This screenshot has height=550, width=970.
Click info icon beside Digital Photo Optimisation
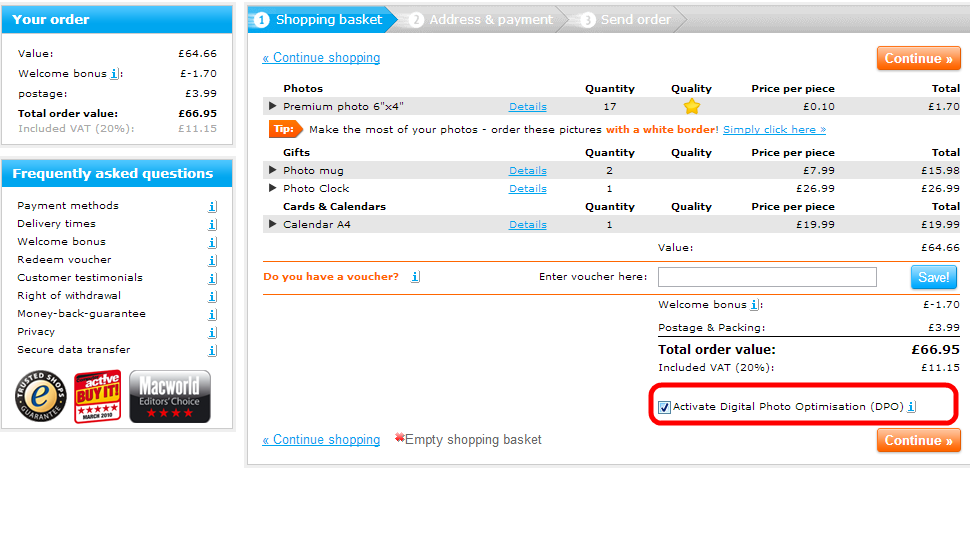coord(911,407)
